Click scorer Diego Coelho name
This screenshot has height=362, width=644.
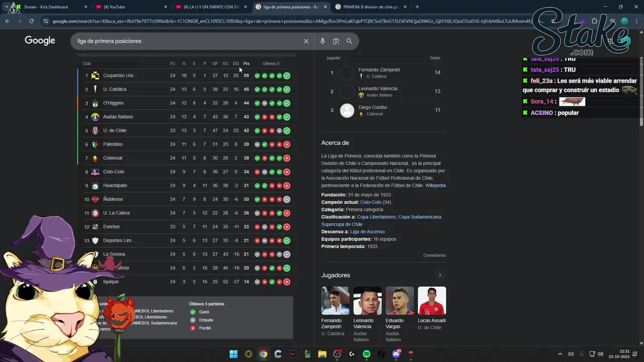[373, 107]
